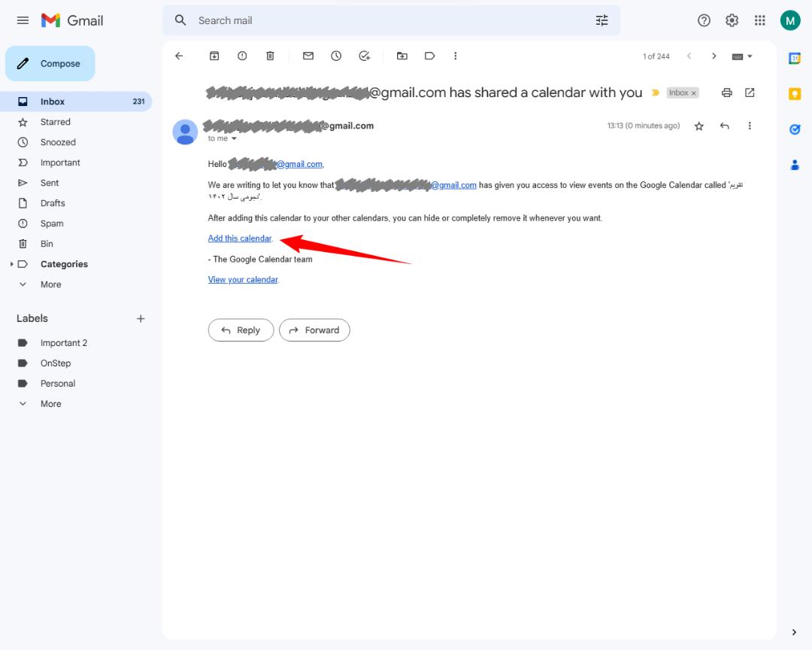The width and height of the screenshot is (812, 650).
Task: Snooze this email with the clock icon
Action: coord(336,56)
